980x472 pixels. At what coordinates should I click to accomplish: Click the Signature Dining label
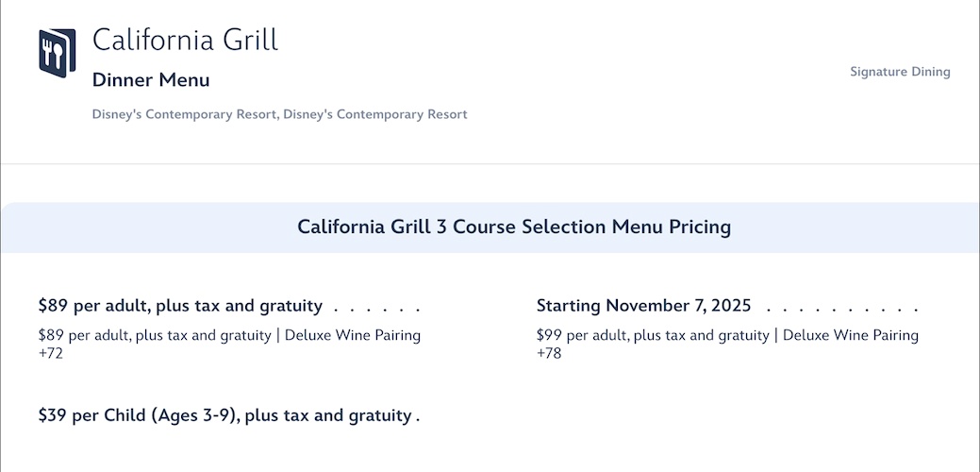(x=900, y=72)
